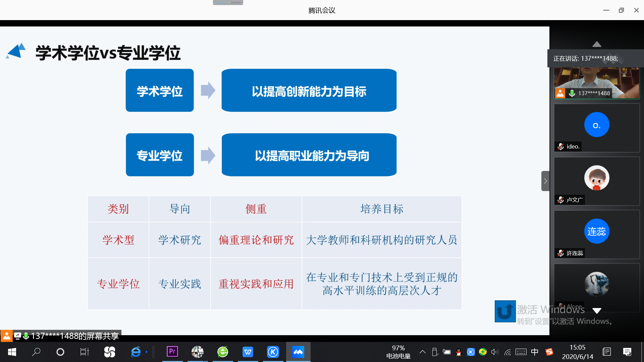This screenshot has width=644, height=362.
Task: Open the volume control in tray
Action: pyautogui.click(x=495, y=352)
